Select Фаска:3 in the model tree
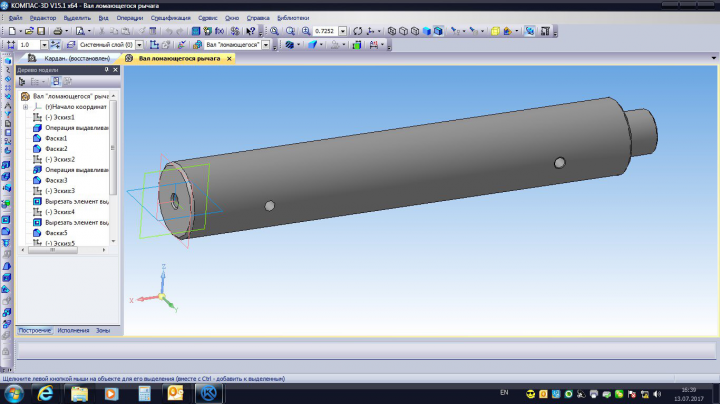Screen dimensions: 720x404 pyautogui.click(x=56, y=180)
